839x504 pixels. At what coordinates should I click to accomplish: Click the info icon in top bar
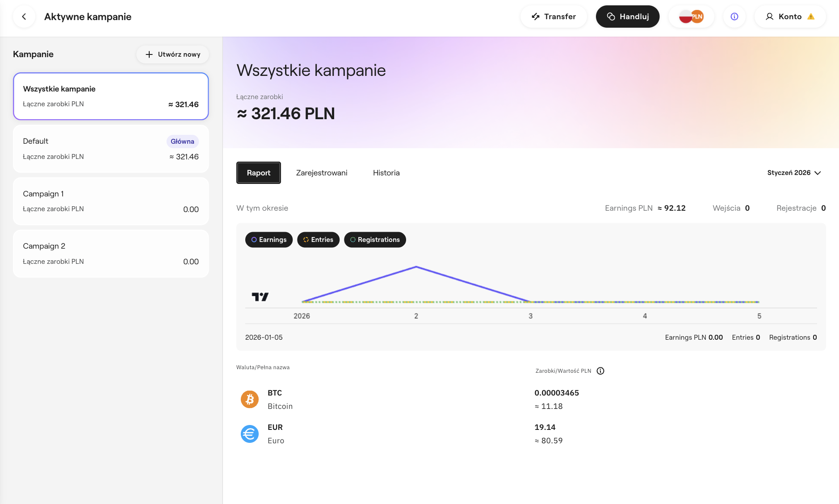(x=734, y=17)
